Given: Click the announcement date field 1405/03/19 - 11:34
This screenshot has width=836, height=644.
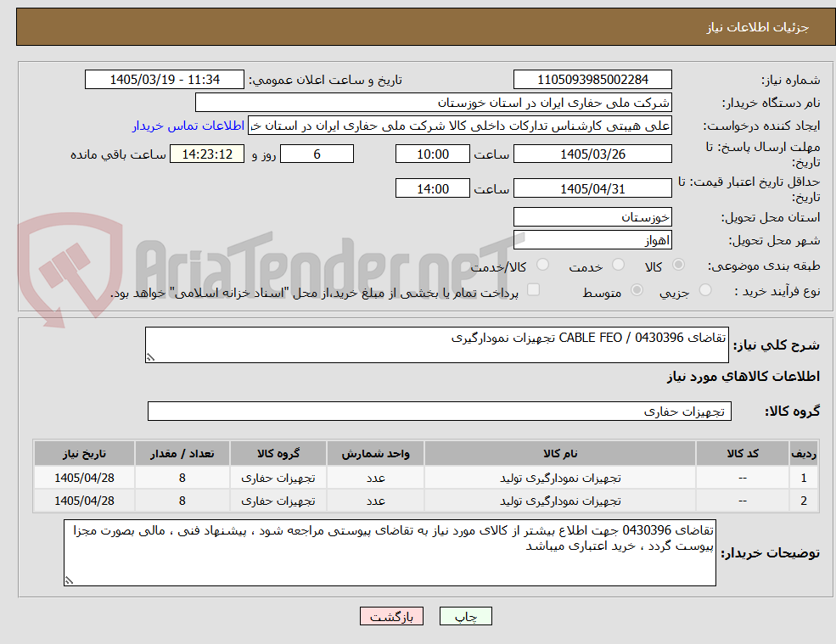Looking at the screenshot, I should [164, 80].
